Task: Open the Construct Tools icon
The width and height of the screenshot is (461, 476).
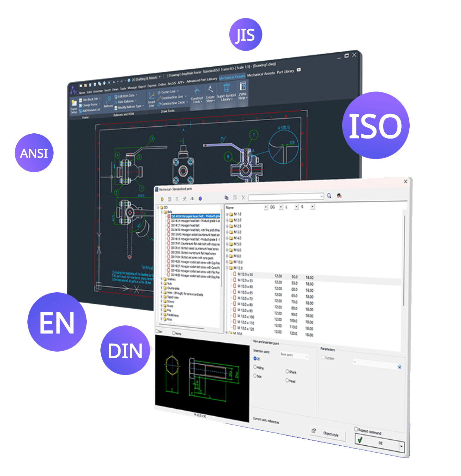Action: (x=197, y=95)
